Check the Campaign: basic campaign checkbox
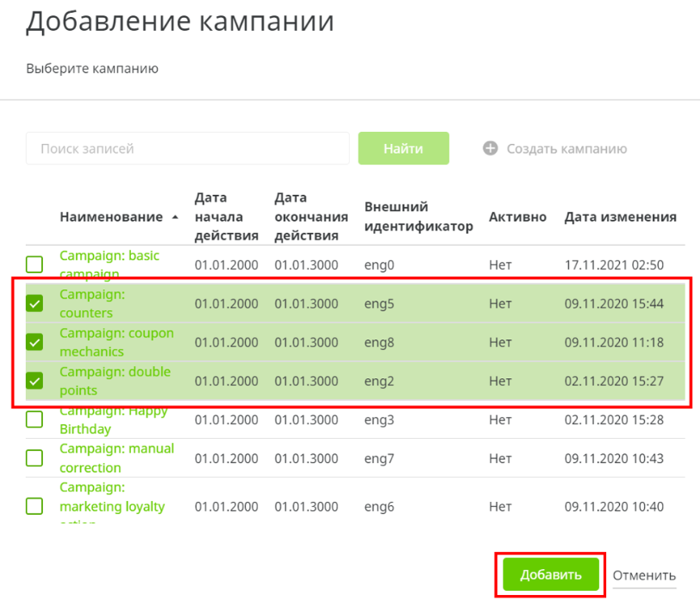The image size is (700, 599). click(x=34, y=264)
